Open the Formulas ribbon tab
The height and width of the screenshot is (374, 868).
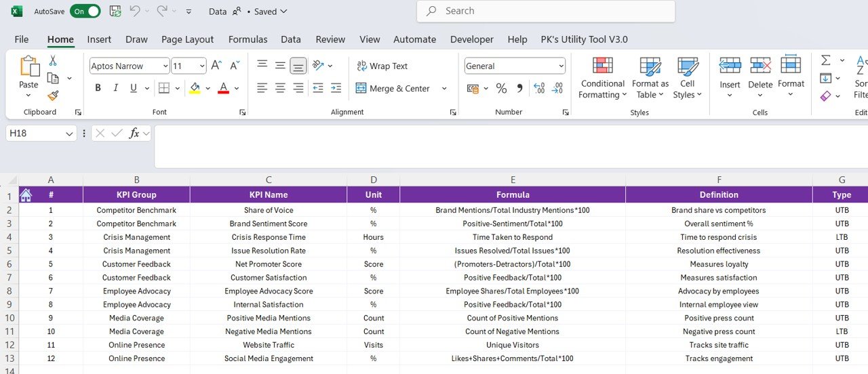point(248,39)
